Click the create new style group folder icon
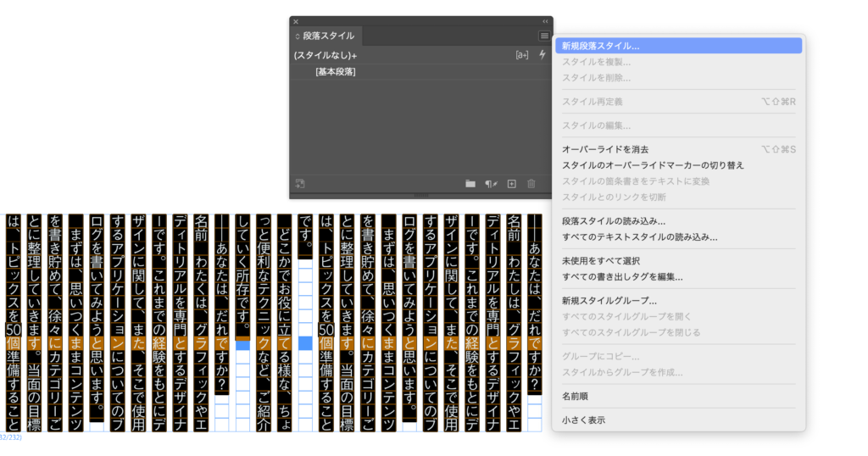The width and height of the screenshot is (868, 456). coord(470,183)
